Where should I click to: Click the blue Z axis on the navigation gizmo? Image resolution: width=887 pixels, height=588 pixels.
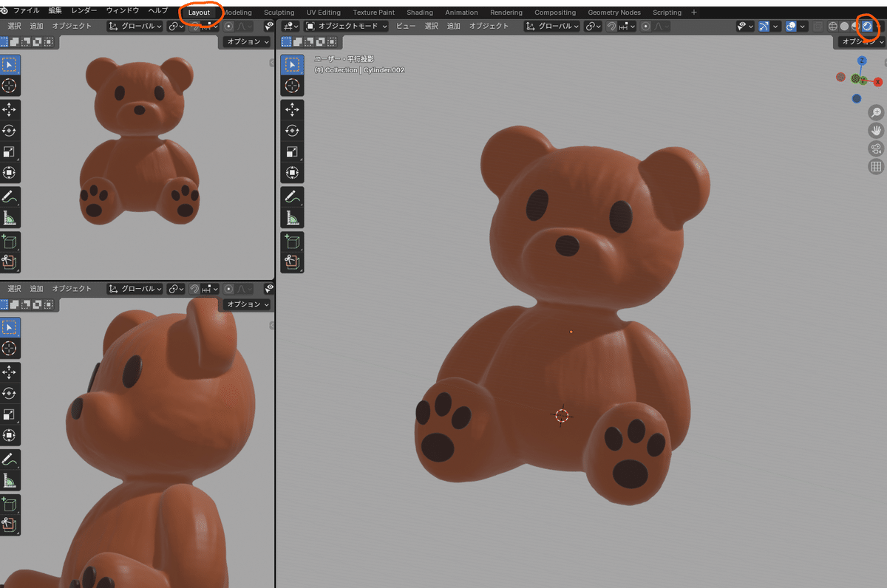[x=862, y=61]
